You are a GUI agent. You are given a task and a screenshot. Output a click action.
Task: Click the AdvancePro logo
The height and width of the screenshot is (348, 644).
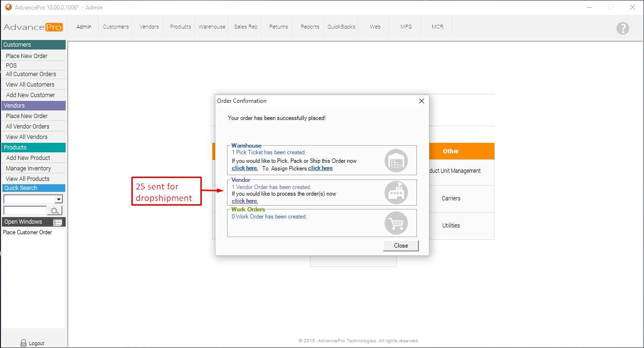[33, 27]
